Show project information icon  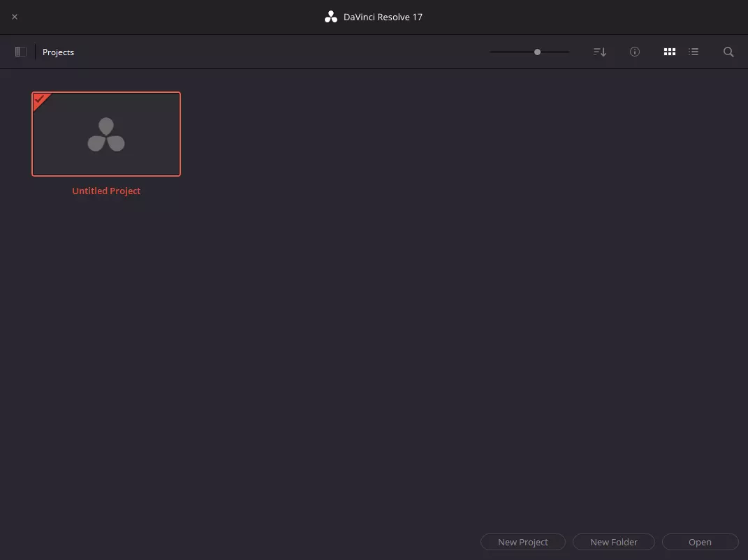(634, 52)
